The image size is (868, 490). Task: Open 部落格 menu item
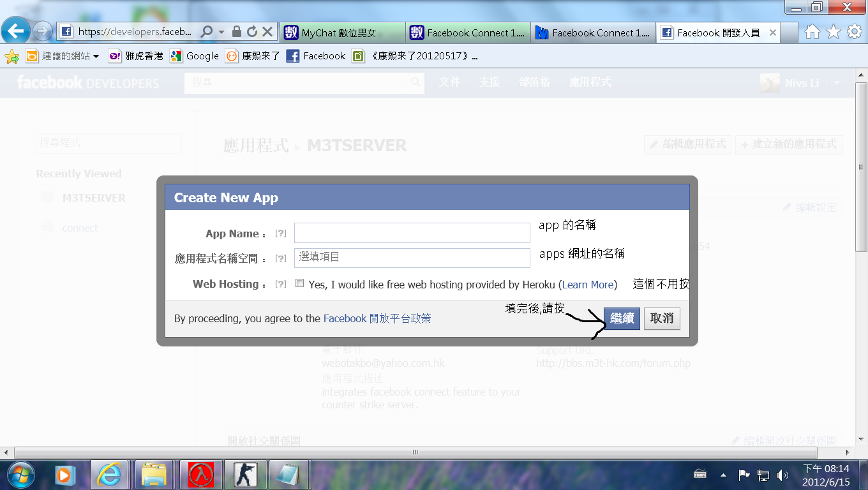[535, 82]
